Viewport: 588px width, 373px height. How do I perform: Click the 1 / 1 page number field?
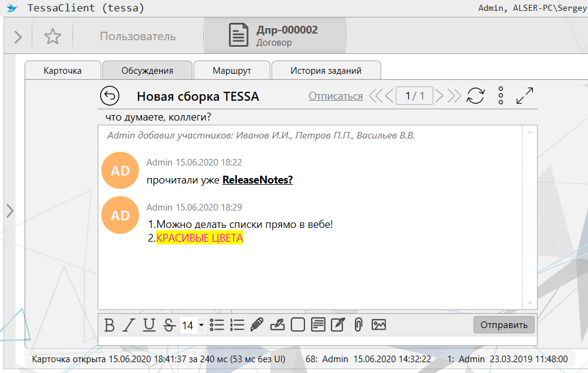[x=414, y=96]
